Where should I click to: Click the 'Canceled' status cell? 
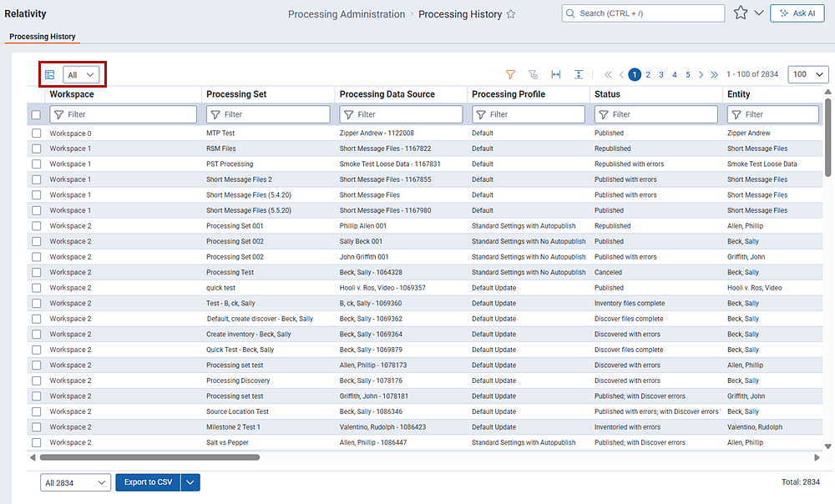pyautogui.click(x=608, y=272)
